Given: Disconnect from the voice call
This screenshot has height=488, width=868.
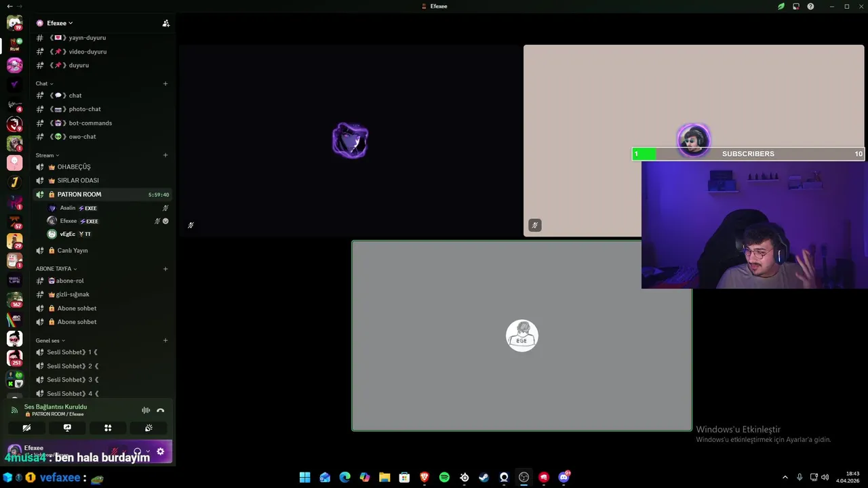Looking at the screenshot, I should pos(160,410).
